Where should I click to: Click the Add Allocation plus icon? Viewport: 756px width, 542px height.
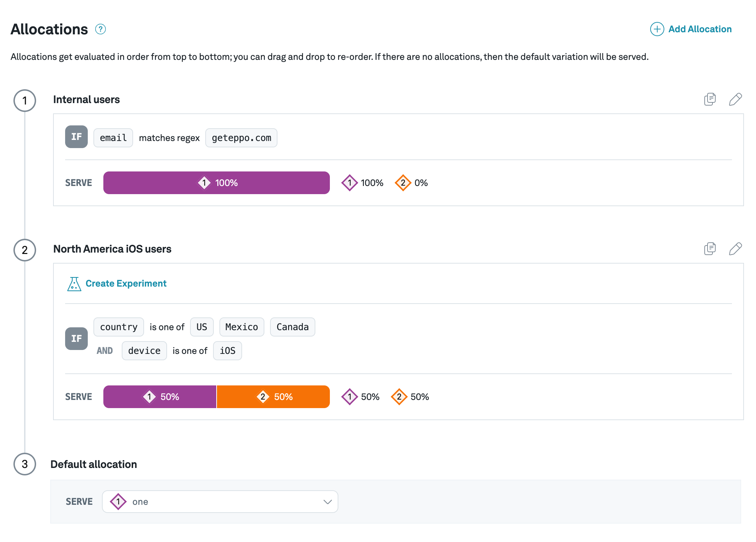pos(657,29)
